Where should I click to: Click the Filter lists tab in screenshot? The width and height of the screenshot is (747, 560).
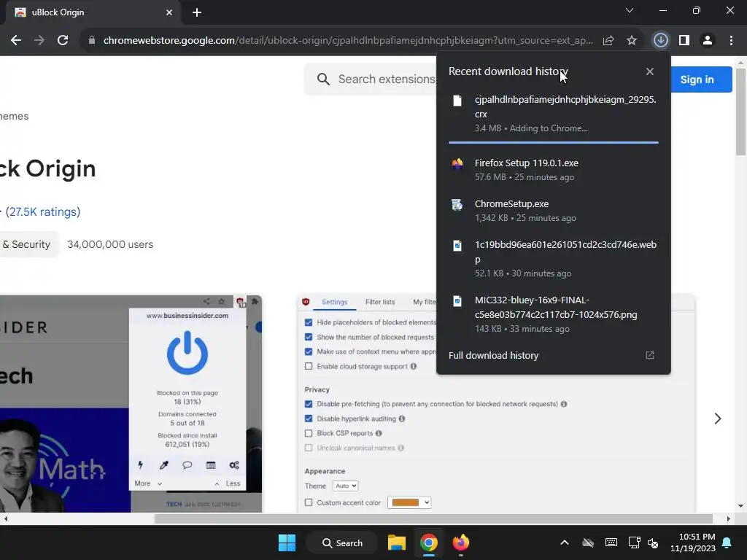pos(379,302)
